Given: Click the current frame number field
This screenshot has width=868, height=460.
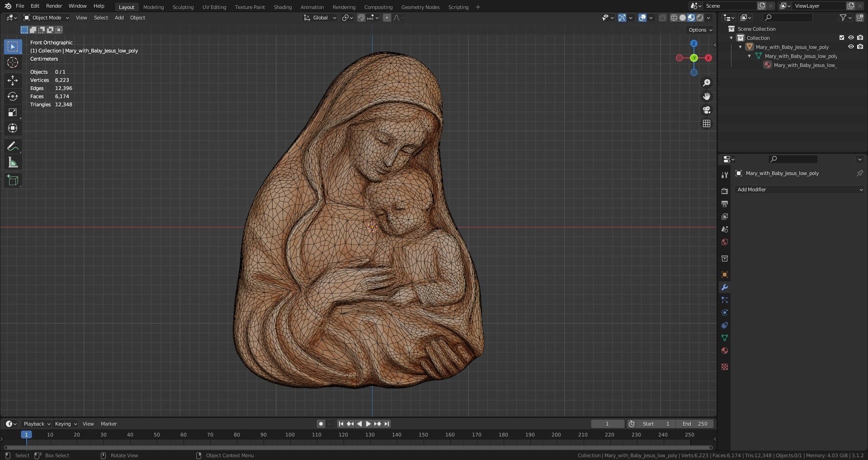Looking at the screenshot, I should (608, 424).
